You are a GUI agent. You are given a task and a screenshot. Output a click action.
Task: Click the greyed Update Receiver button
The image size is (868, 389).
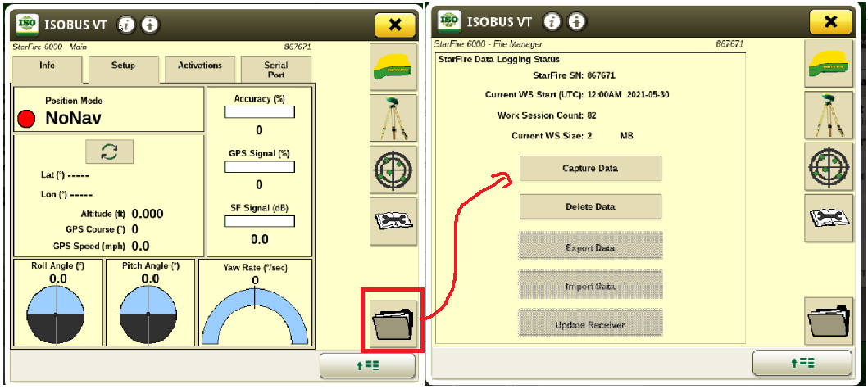590,324
